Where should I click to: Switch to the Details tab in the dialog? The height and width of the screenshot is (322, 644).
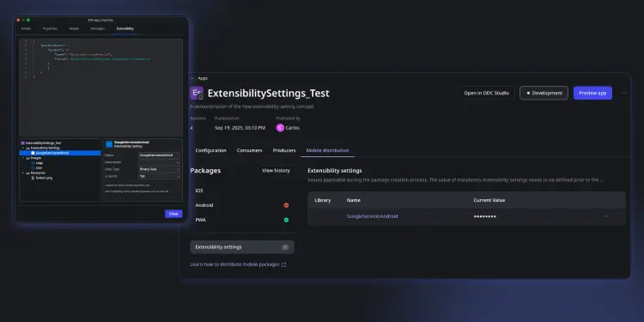click(x=26, y=28)
